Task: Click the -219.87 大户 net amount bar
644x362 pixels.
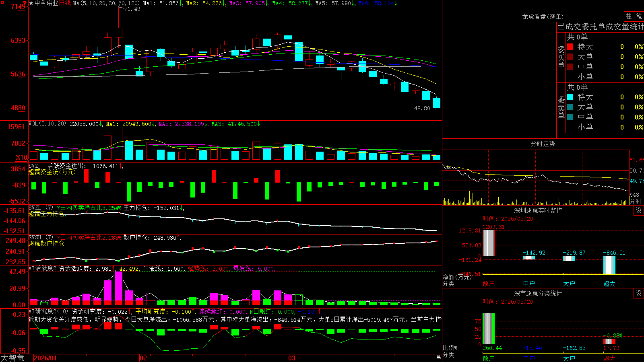Action: coord(569,259)
